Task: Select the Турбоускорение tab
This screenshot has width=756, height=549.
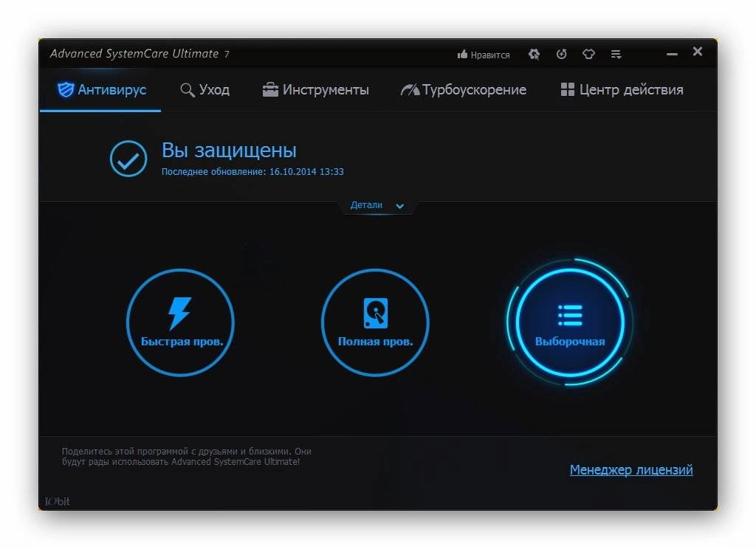Action: pos(464,89)
